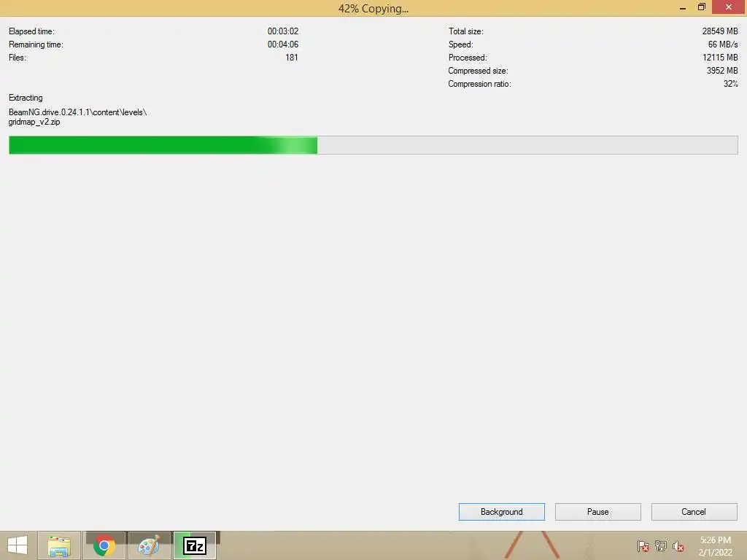Click the green extraction progress bar
This screenshot has height=560, width=747.
373,145
